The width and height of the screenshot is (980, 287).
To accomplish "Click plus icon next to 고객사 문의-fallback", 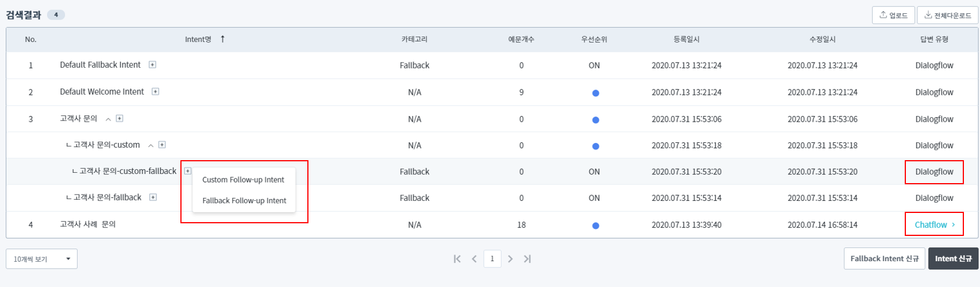I will [153, 197].
